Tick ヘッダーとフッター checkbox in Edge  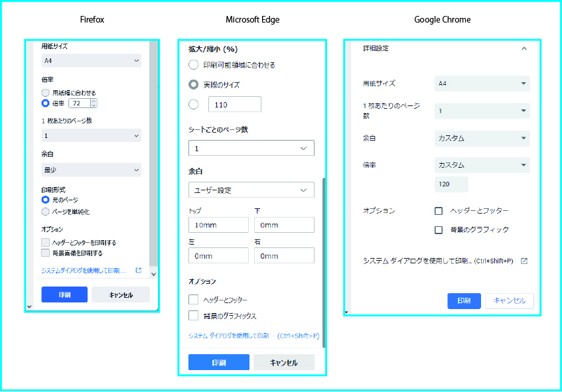pos(194,299)
